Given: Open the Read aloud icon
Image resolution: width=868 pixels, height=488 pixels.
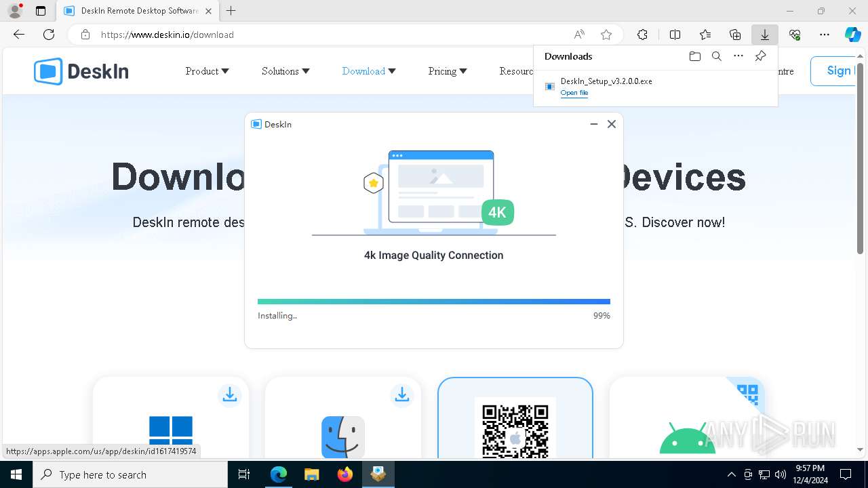Looking at the screenshot, I should coord(579,35).
